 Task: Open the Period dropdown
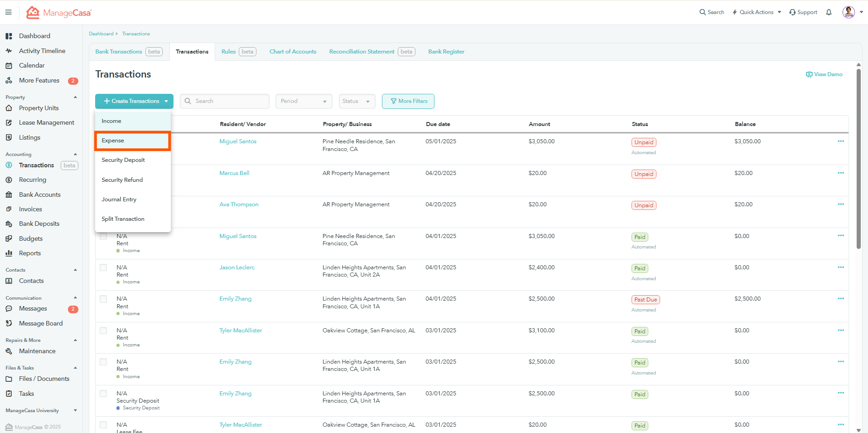pyautogui.click(x=304, y=101)
